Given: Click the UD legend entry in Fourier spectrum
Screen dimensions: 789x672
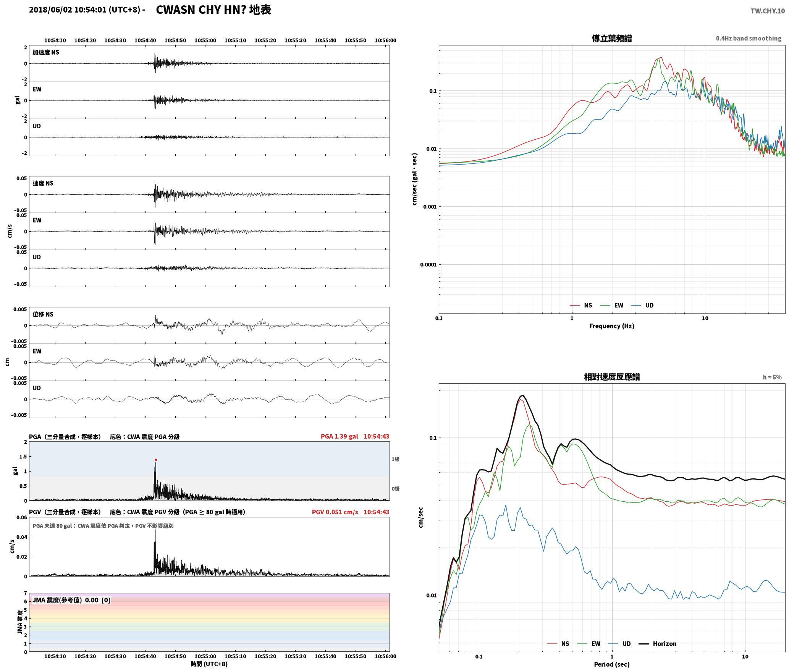Looking at the screenshot, I should point(642,305).
